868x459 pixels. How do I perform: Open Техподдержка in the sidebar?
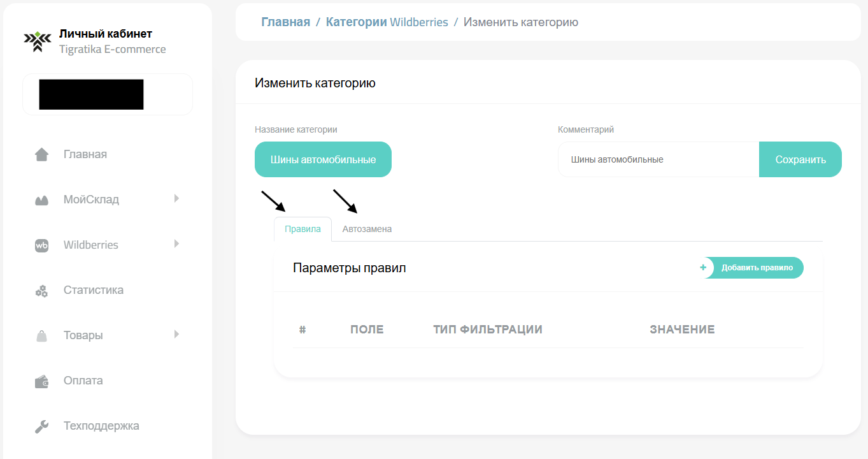coord(101,426)
